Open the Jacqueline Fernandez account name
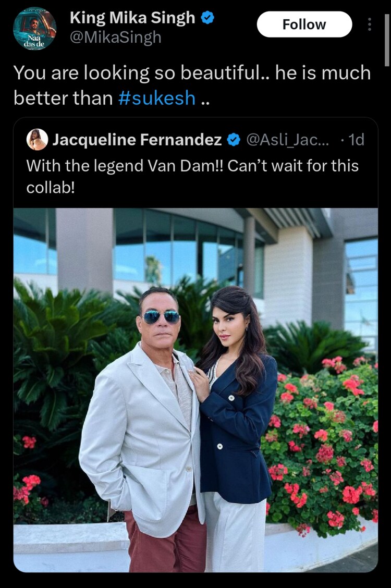Image resolution: width=391 pixels, height=588 pixels. pos(137,140)
